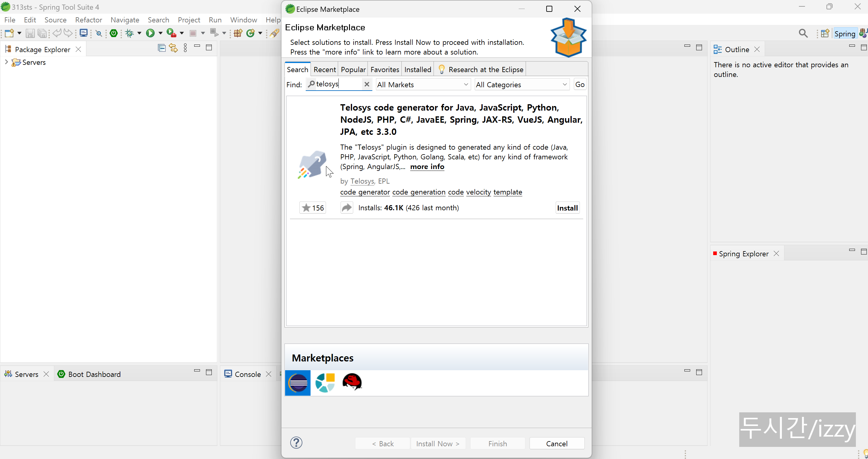
Task: Click the green Run play icon
Action: [x=150, y=33]
